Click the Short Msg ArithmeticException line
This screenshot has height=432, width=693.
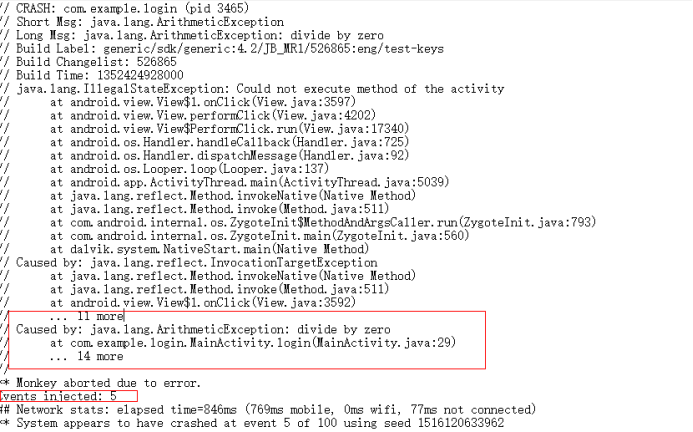point(150,22)
